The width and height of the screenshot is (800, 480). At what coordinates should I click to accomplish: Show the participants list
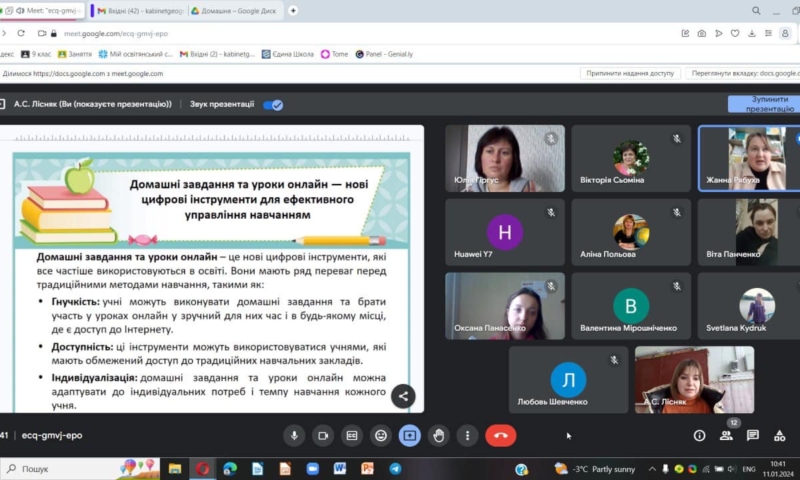coord(726,436)
